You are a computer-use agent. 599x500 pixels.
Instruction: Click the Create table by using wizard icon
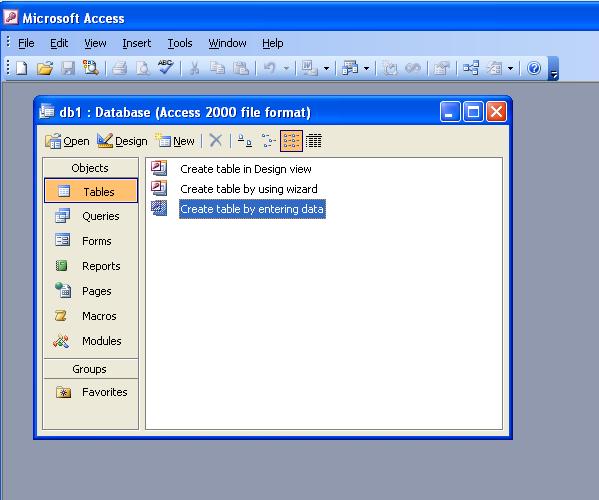click(159, 188)
